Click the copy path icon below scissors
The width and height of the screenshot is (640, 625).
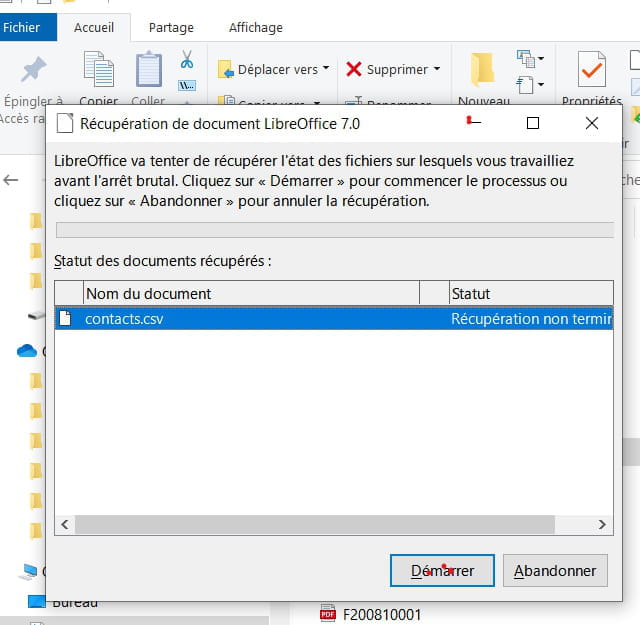(x=187, y=85)
